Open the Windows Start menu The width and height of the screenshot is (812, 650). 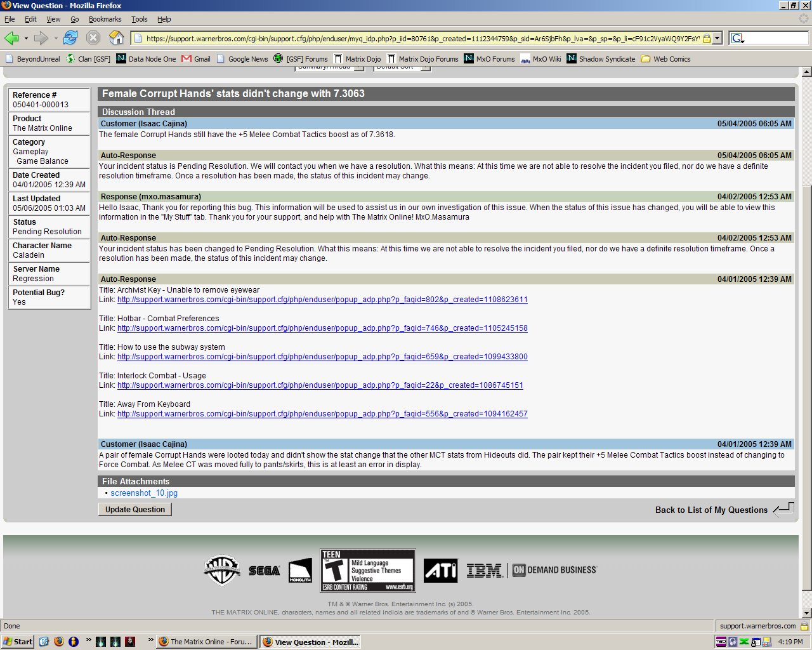point(18,642)
